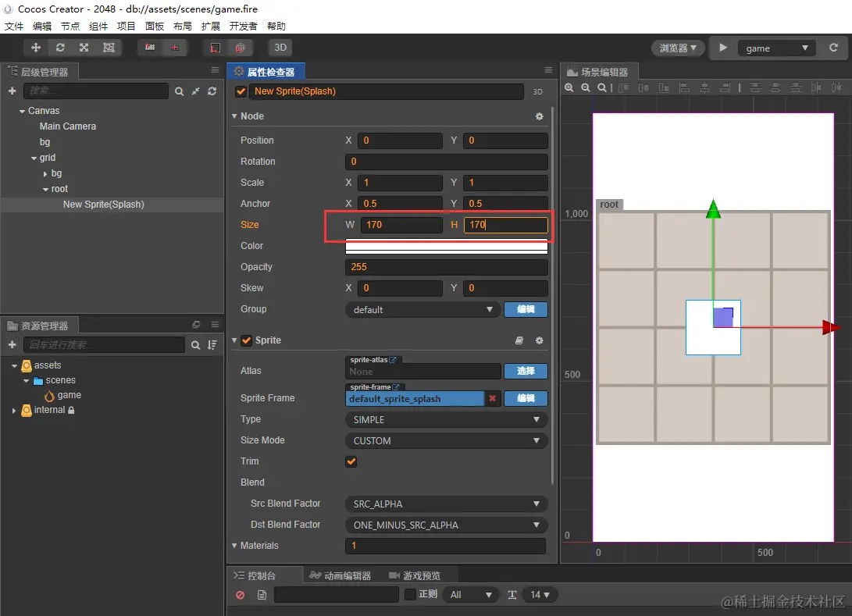Open Node section gear settings
Viewport: 852px width, 616px height.
click(539, 116)
